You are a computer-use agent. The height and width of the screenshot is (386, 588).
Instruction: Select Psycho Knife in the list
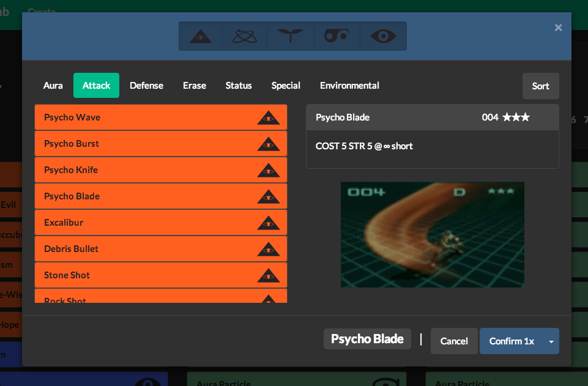(x=161, y=170)
